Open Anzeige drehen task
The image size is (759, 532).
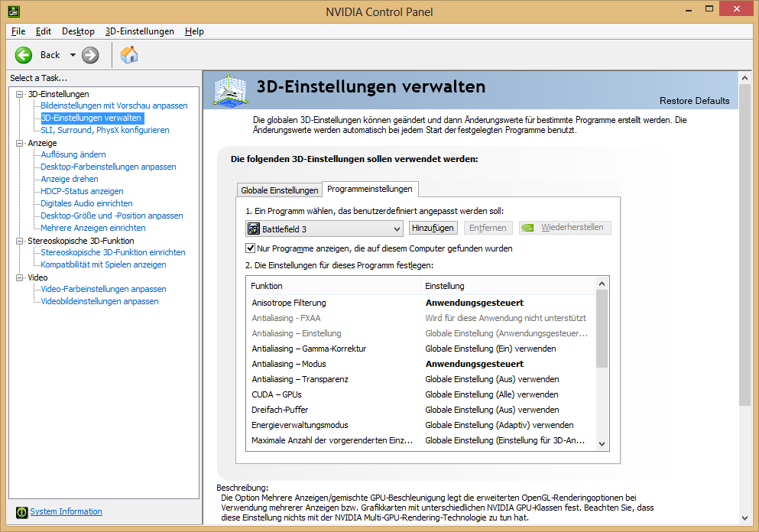(x=70, y=179)
